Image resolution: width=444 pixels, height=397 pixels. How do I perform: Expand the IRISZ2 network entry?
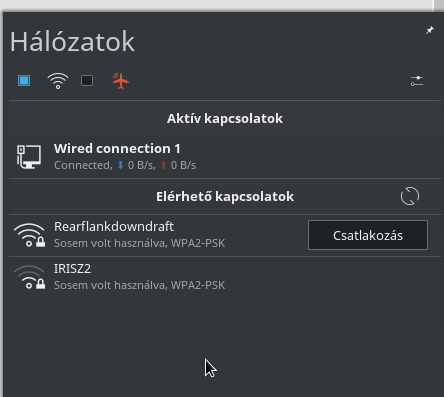coord(225,277)
